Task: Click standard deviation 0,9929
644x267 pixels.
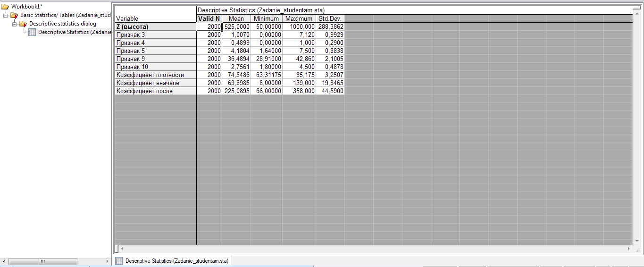Action: point(330,35)
